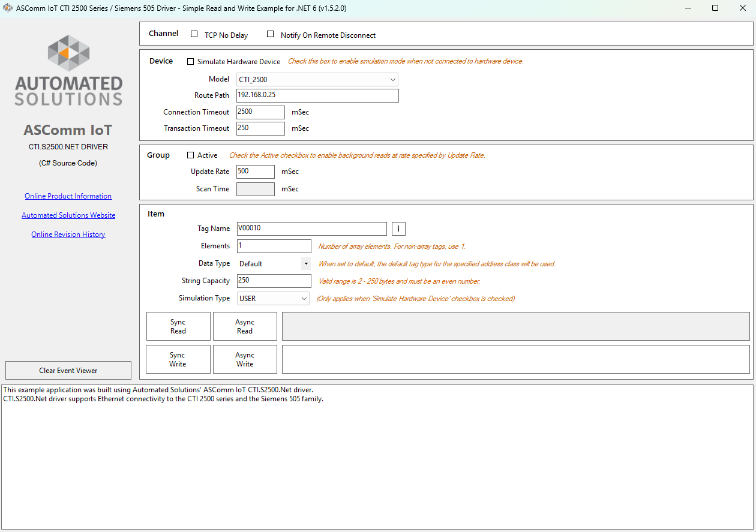Open Online Product Information link
Screen dimensions: 756x532
pos(68,196)
